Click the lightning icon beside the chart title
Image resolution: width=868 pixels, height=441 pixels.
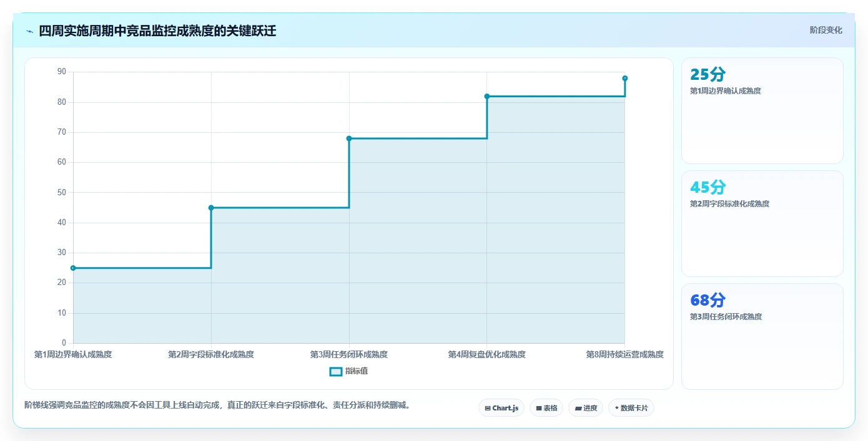tap(29, 31)
